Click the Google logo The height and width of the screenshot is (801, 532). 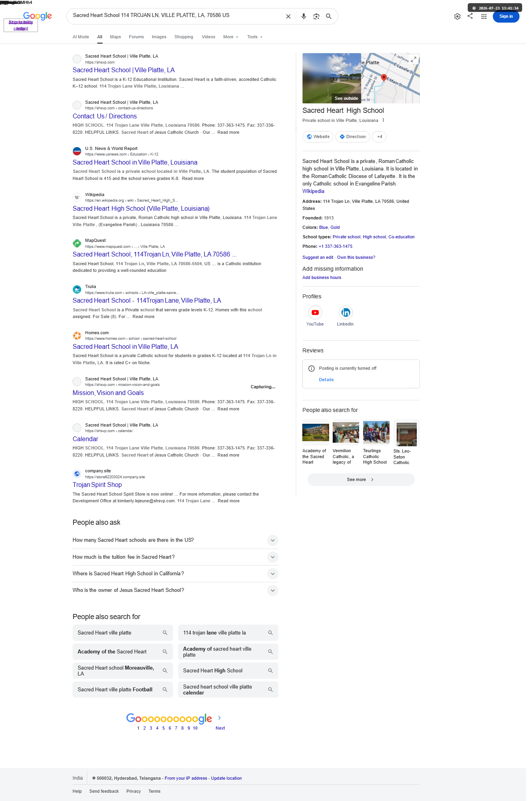[37, 16]
